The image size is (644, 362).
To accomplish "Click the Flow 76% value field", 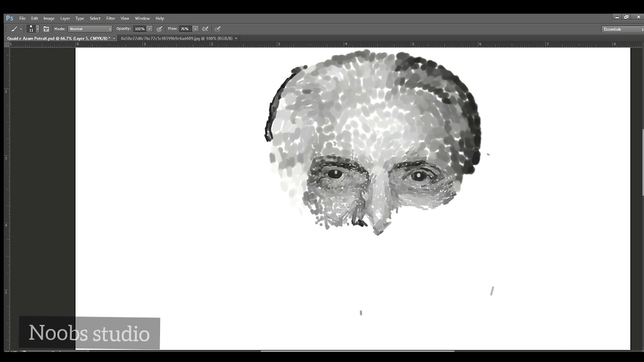I will 185,29.
